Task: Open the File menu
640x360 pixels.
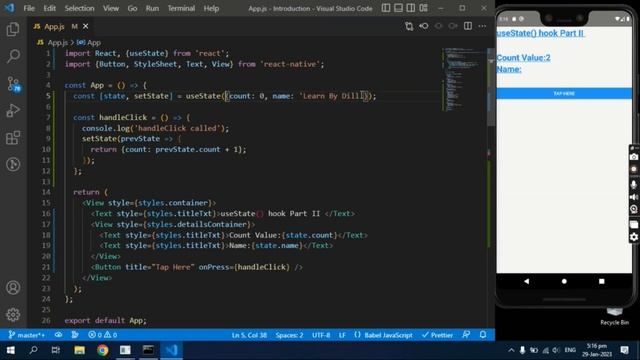Action: [29, 8]
